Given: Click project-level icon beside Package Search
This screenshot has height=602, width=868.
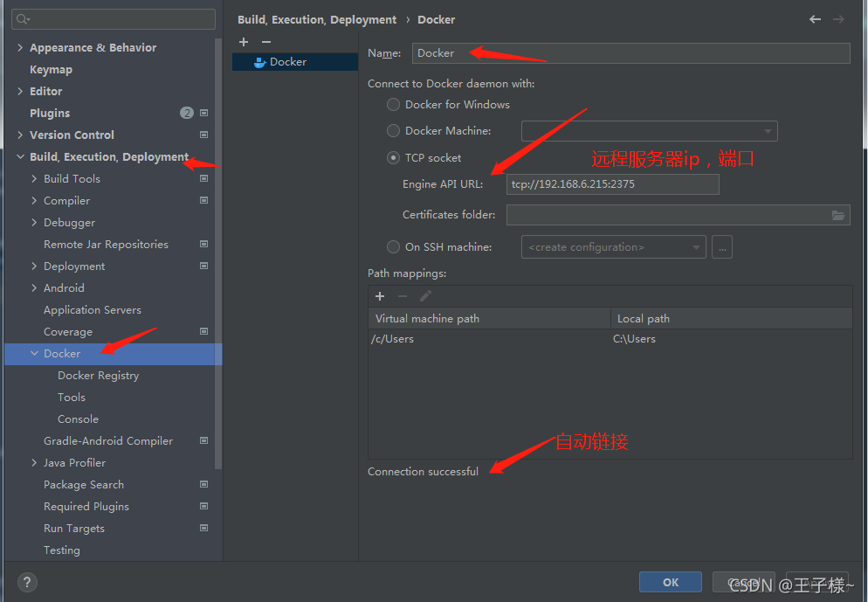Looking at the screenshot, I should click(x=203, y=485).
